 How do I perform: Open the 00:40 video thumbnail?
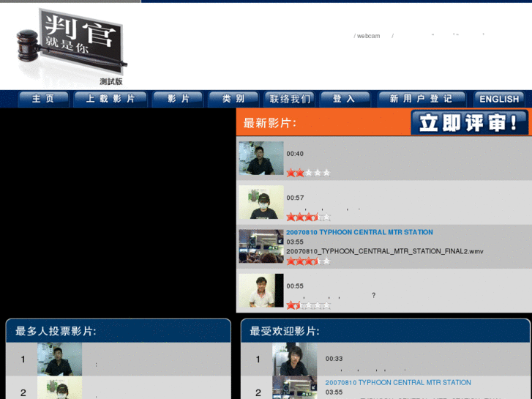[261, 158]
